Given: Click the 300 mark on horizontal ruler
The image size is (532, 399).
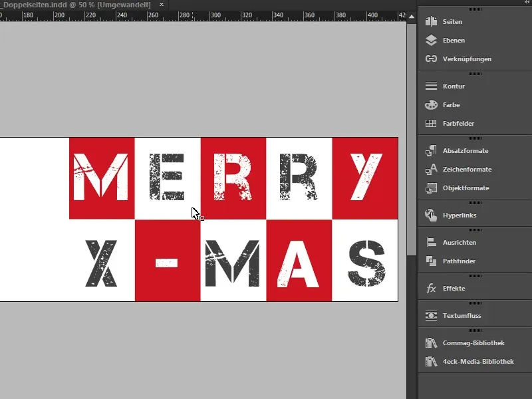Looking at the screenshot, I should click(x=215, y=15).
